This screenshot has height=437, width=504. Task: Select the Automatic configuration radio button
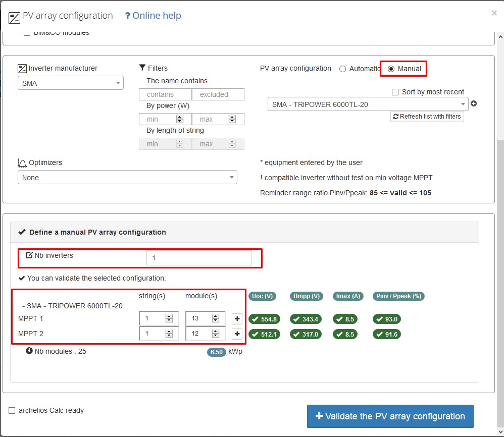point(342,69)
